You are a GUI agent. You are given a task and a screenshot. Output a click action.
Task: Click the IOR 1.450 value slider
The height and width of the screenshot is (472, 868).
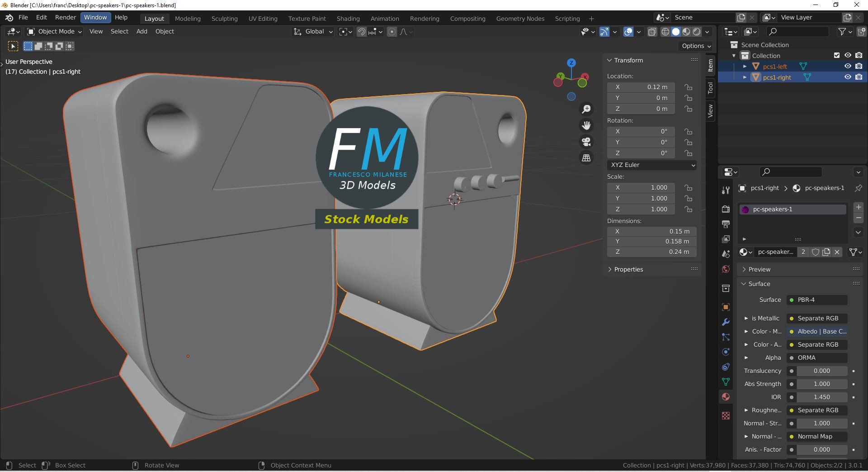point(822,397)
